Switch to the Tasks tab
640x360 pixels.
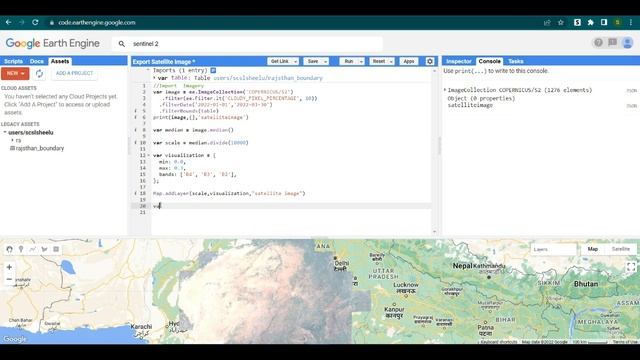click(x=516, y=61)
